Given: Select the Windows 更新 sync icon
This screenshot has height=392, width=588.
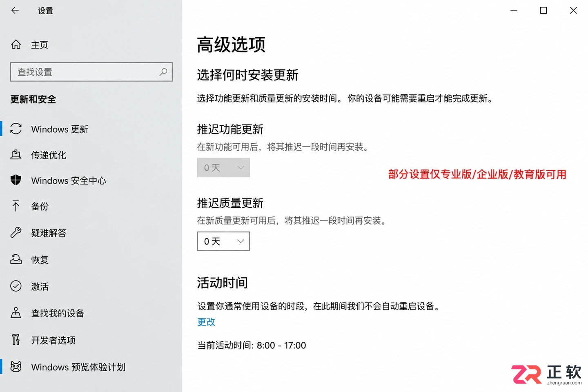Looking at the screenshot, I should (16, 129).
